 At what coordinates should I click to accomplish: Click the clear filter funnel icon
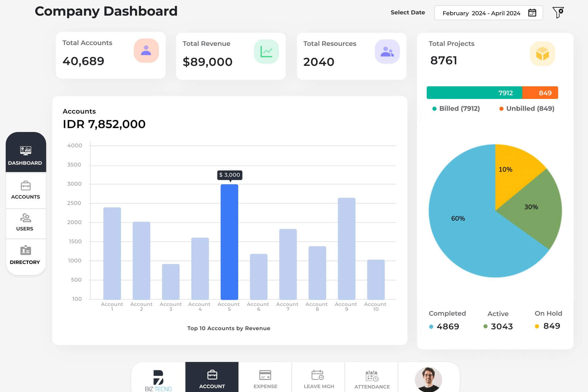point(558,13)
